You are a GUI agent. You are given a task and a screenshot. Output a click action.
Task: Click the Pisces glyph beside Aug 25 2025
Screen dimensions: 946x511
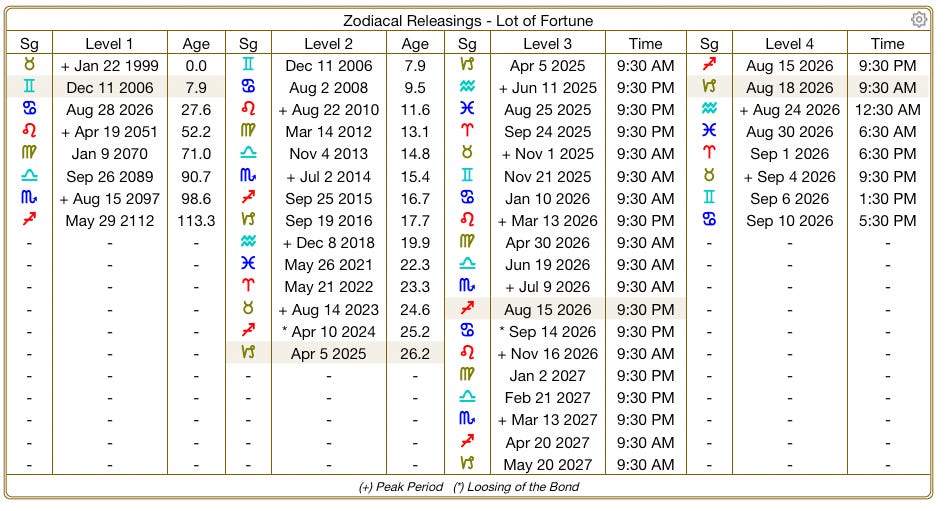pos(467,109)
